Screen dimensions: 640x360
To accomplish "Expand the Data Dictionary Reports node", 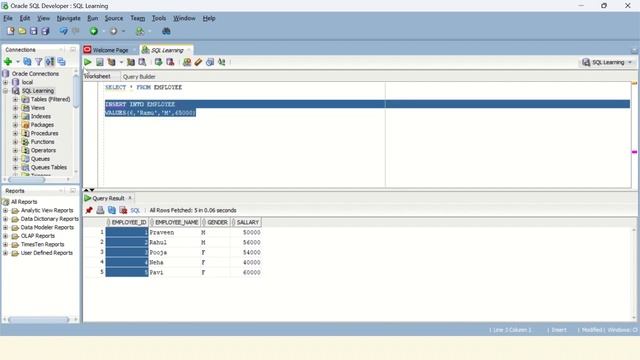I will [x=6, y=219].
